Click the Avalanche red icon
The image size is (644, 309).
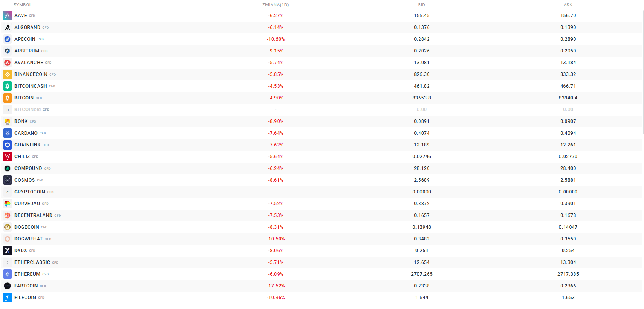(7, 63)
